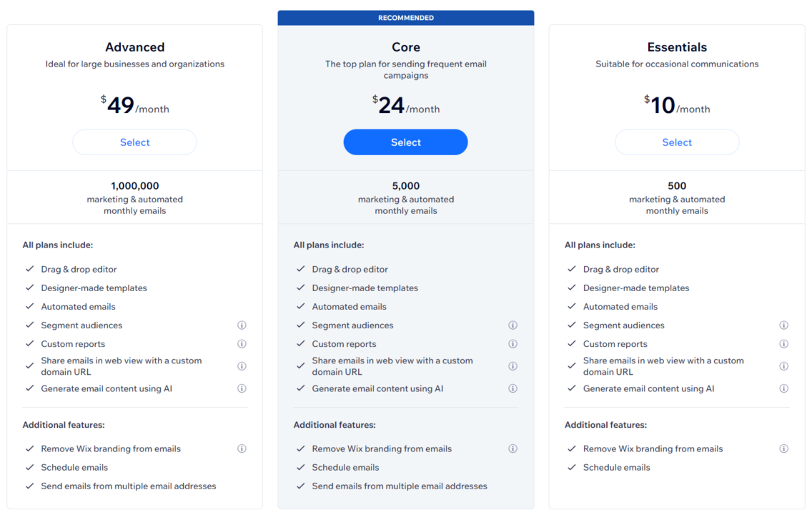812x515 pixels.
Task: Click Send emails from multiple addresses in Core
Action: click(x=399, y=486)
